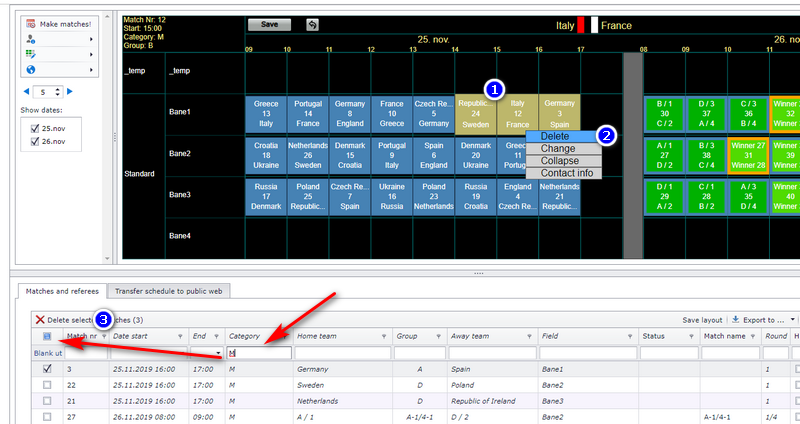Switch to Matches and referees tab
Image resolution: width=800 pixels, height=424 pixels.
(x=62, y=291)
